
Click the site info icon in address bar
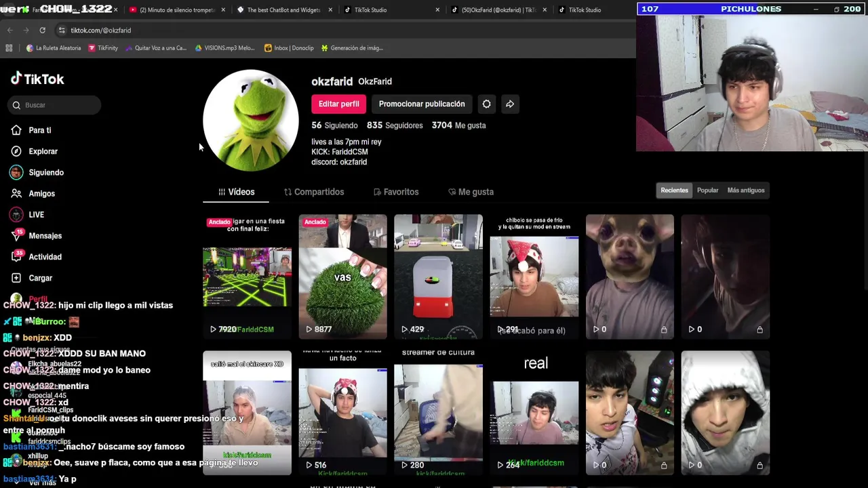pyautogui.click(x=62, y=30)
